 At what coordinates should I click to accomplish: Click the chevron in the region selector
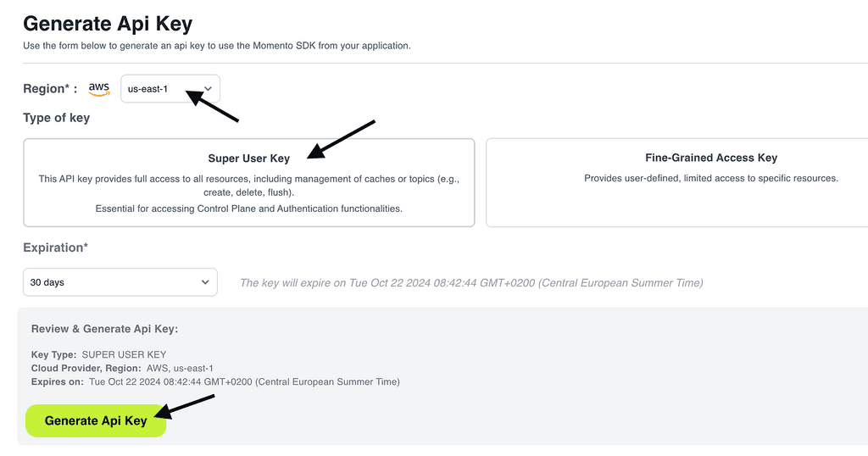click(x=209, y=89)
